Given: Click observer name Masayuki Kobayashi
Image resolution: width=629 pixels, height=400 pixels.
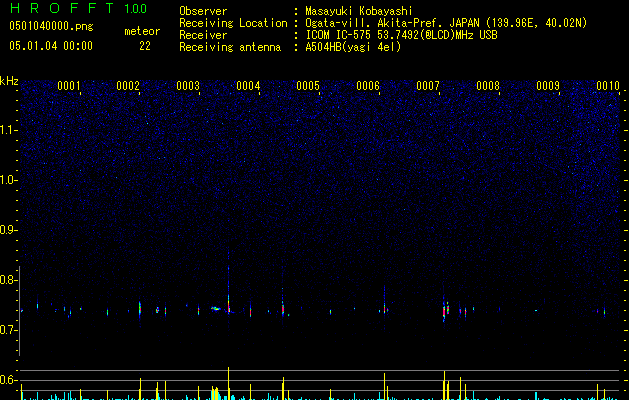Looking at the screenshot, I should pos(359,11).
